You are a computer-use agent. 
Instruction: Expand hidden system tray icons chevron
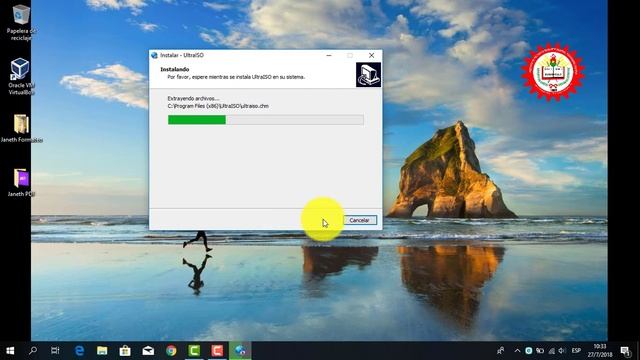[x=517, y=351]
